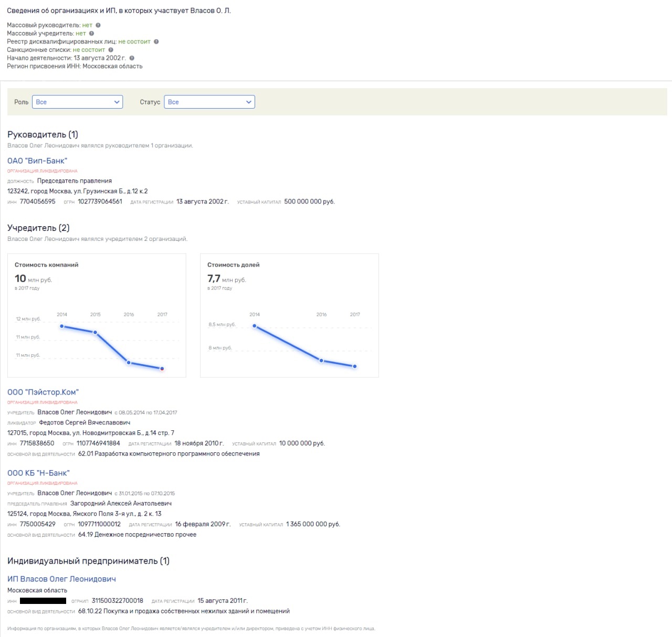
Task: Select INN 7750005429 of Н-Банк
Action: tap(37, 524)
